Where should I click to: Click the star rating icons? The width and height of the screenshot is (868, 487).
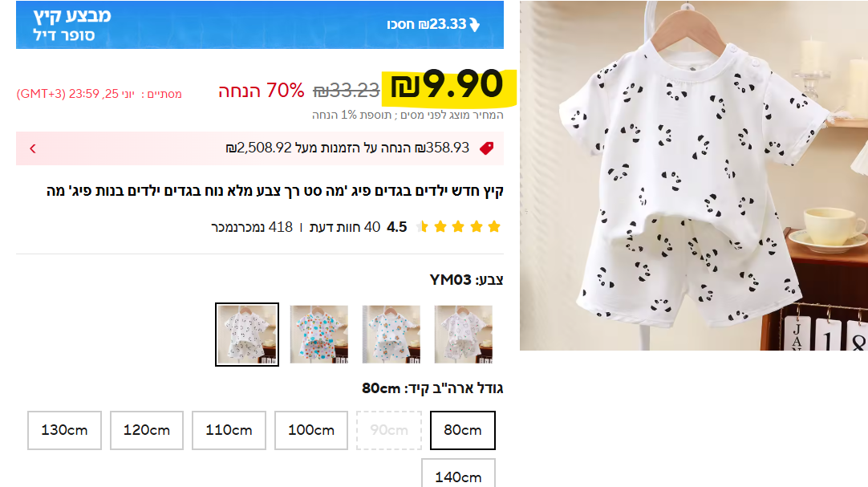[x=458, y=226]
